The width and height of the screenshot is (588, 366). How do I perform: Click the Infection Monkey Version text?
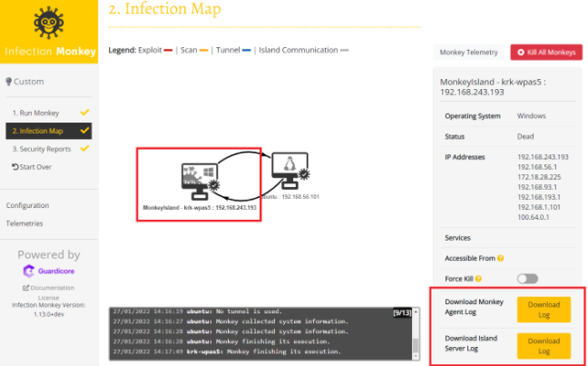pyautogui.click(x=49, y=310)
